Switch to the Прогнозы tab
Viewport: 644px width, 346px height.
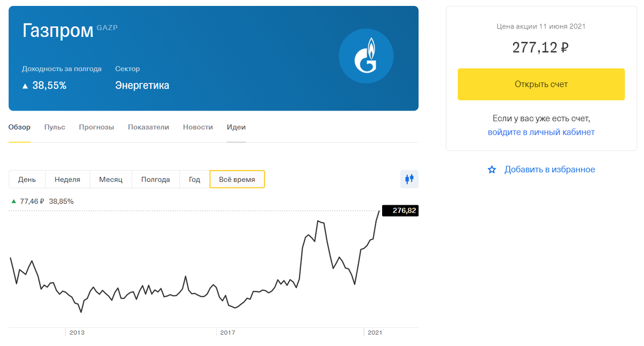[x=96, y=127]
